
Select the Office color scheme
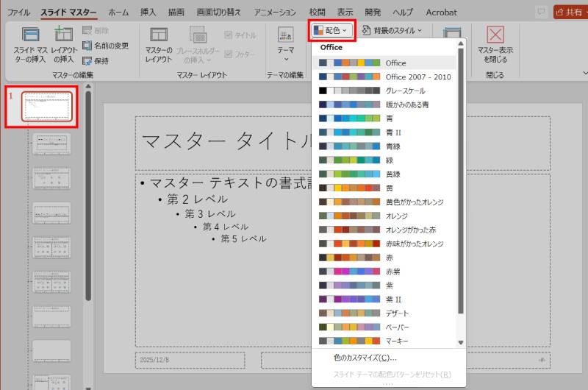(384, 63)
